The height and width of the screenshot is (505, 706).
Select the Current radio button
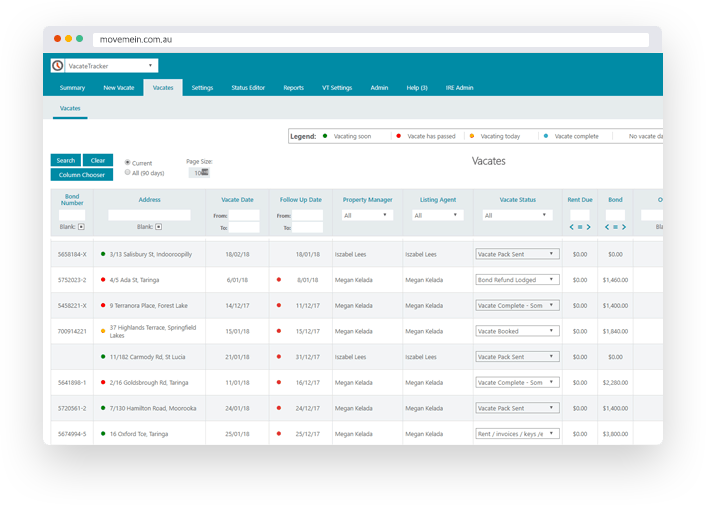(x=128, y=162)
